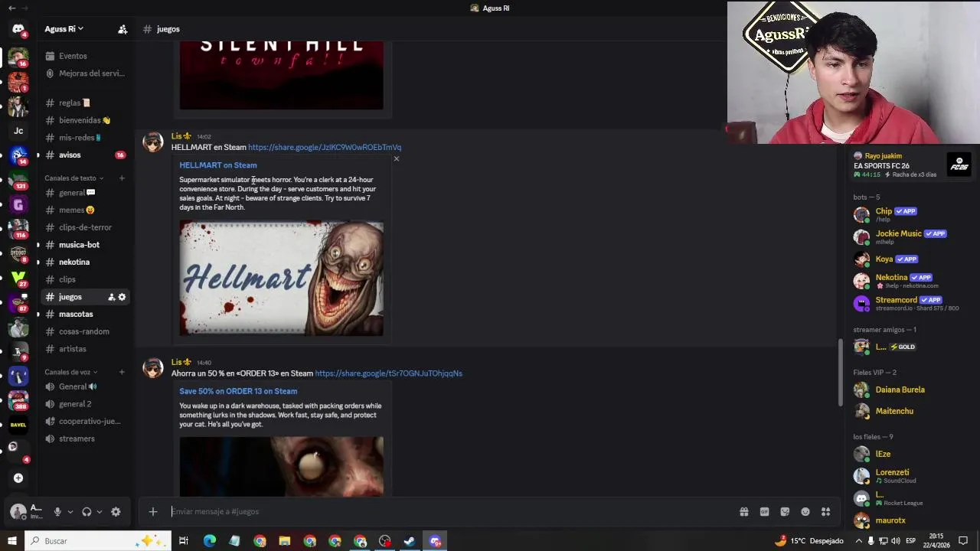Click the Jc server icon
Viewport: 980px width, 551px height.
click(18, 131)
